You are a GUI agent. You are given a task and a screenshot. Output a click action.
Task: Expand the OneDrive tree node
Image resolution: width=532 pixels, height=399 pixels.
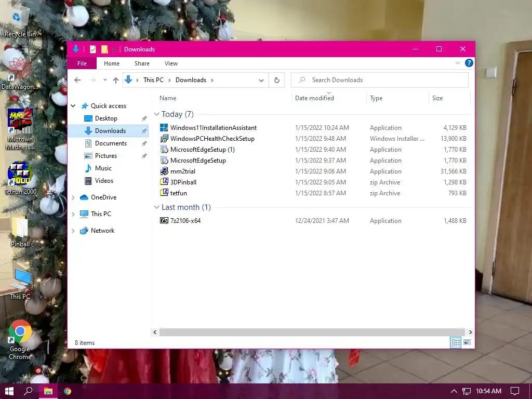tap(73, 197)
